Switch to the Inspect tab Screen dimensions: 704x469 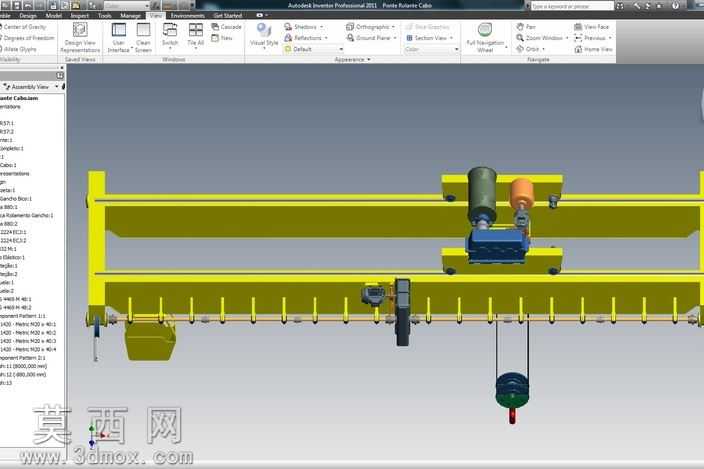point(79,15)
